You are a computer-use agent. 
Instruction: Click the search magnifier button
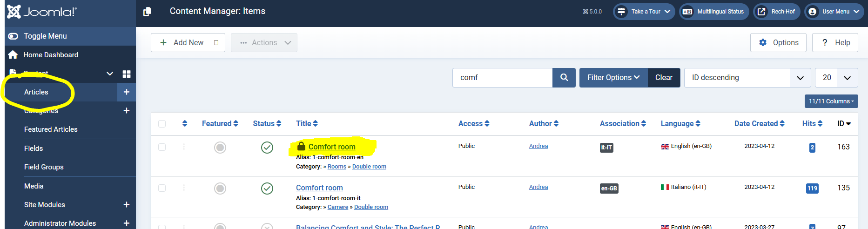pos(564,78)
